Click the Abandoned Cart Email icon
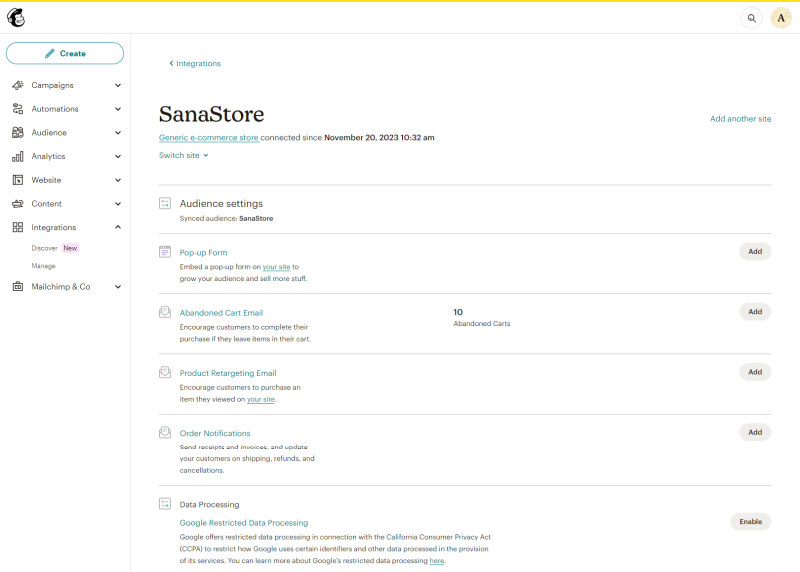Screen dimensions: 800x572 pos(165,312)
